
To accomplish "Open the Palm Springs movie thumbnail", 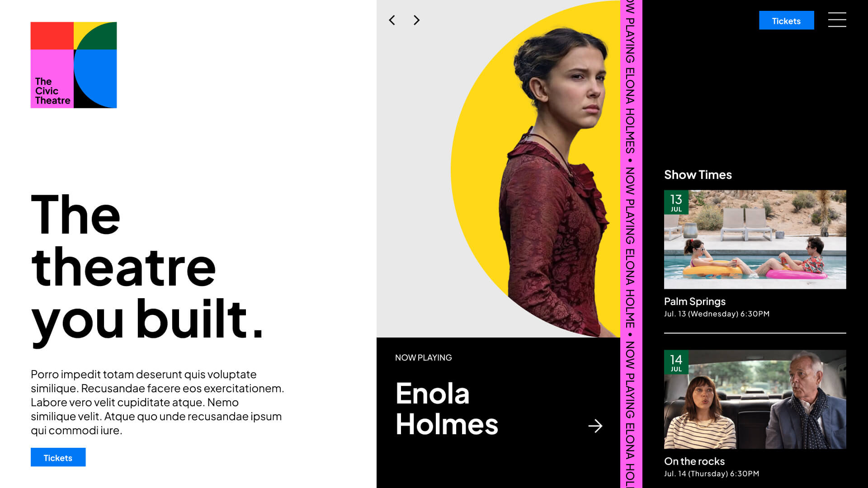I will pyautogui.click(x=755, y=239).
